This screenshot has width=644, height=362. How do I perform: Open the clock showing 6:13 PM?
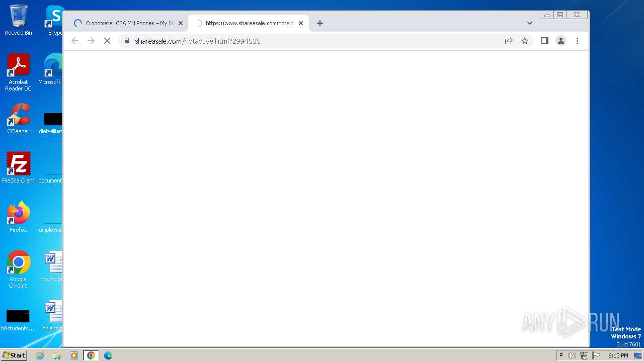618,355
